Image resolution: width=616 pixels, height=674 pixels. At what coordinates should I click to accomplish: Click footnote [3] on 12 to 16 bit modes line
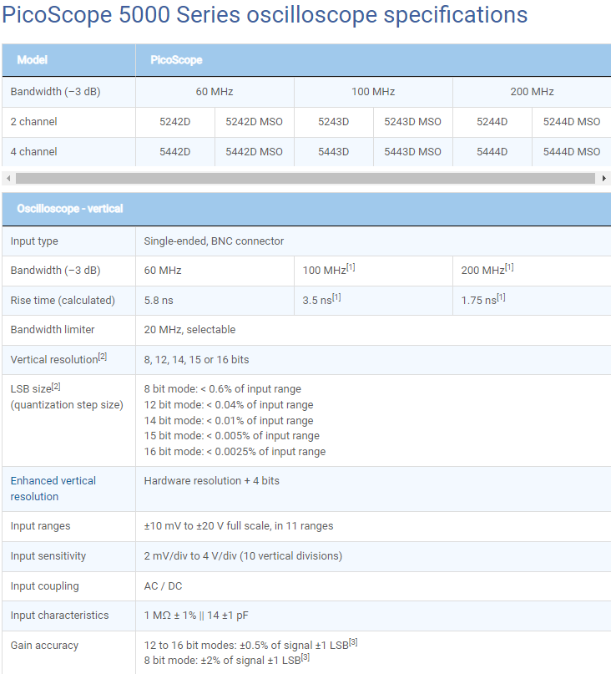click(353, 642)
